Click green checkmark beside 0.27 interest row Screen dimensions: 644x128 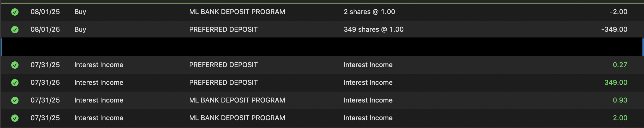click(x=15, y=65)
